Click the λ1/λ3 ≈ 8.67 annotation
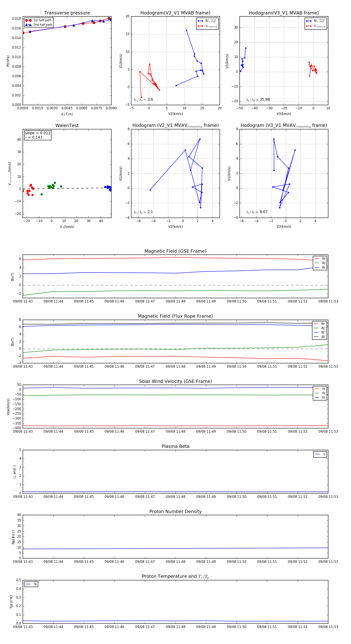The height and width of the screenshot is (644, 351). pos(257,212)
